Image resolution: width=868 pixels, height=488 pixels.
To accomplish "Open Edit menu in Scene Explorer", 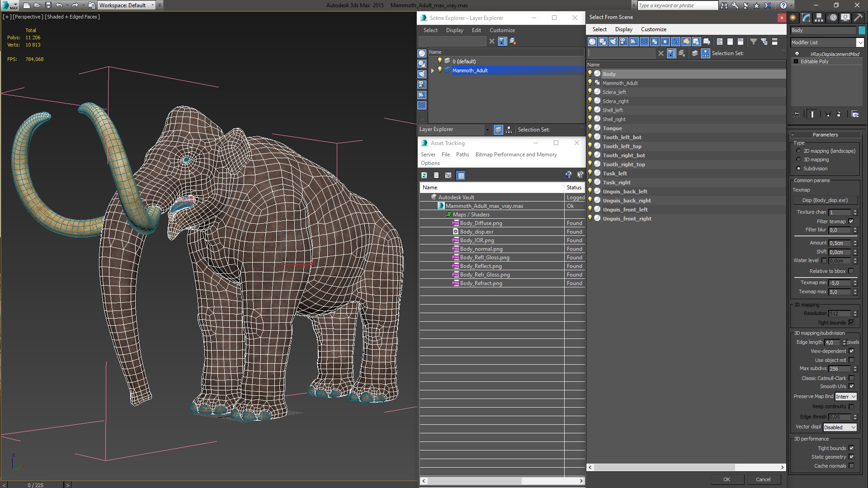I will pyautogui.click(x=476, y=30).
